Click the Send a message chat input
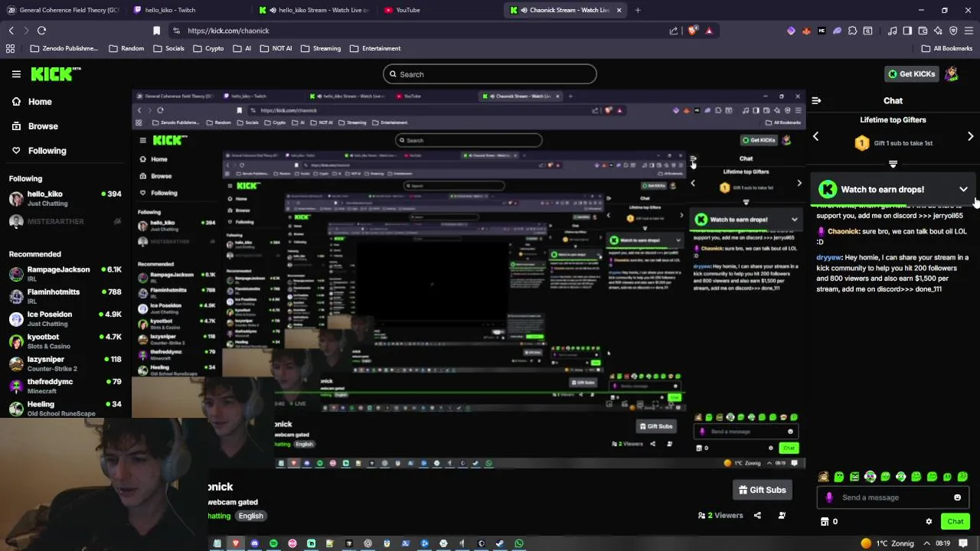 point(892,497)
